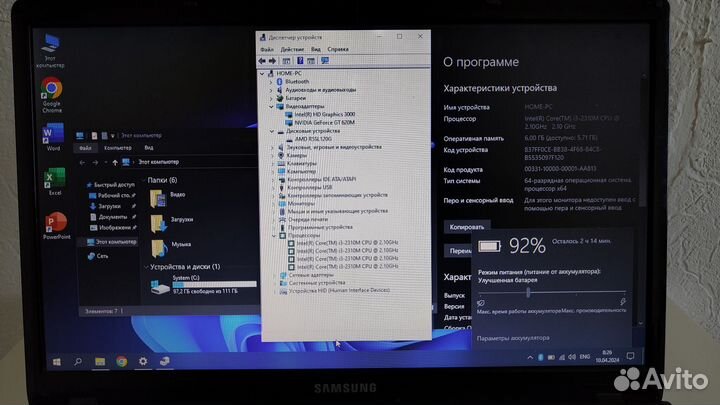Collapse the Дисковые устройства category
Screen dimensions: 720x405
click(x=272, y=131)
